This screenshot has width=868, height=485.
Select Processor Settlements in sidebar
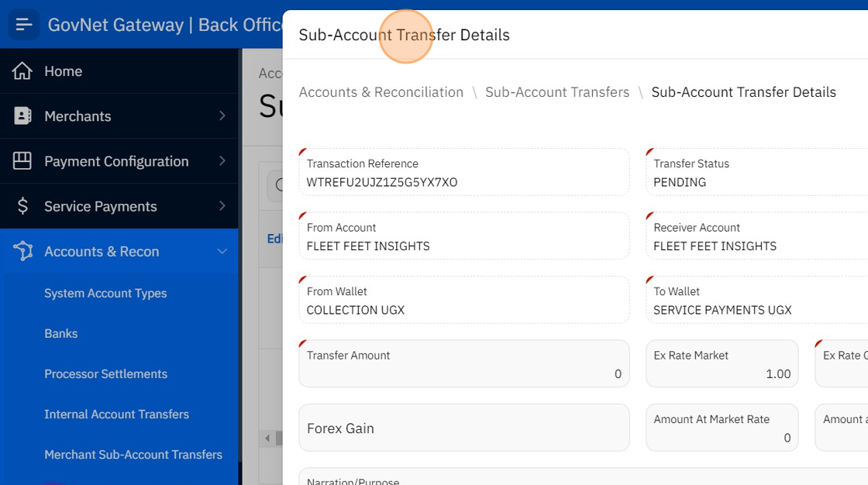[105, 374]
